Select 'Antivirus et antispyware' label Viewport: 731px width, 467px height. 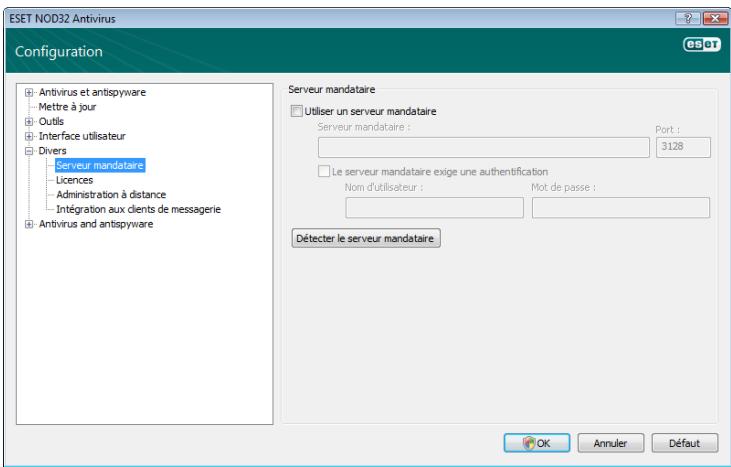[x=92, y=92]
